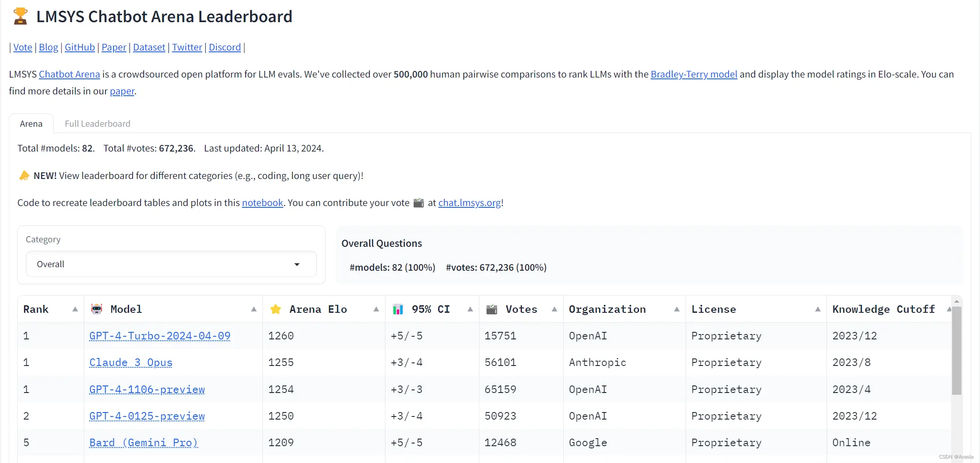Open the Discord link

coord(225,47)
